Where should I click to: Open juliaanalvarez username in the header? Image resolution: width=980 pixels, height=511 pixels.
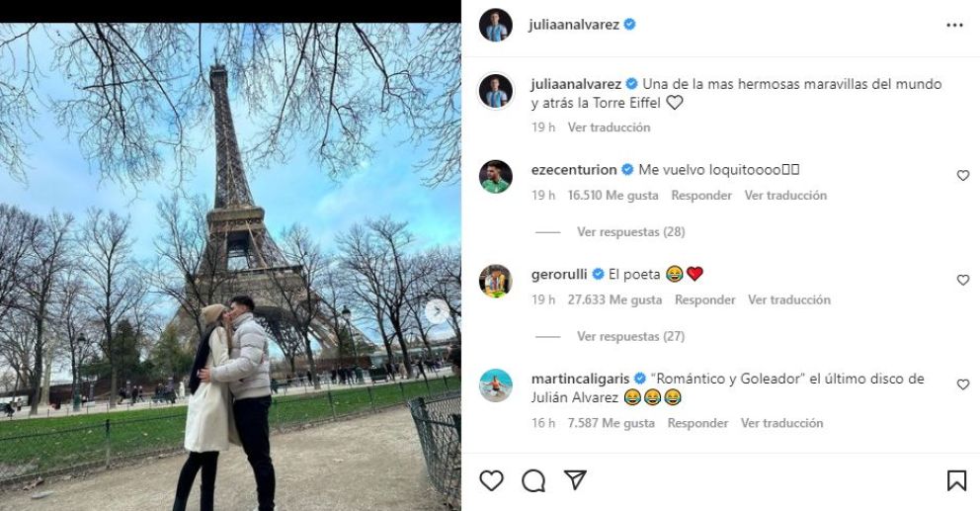click(x=574, y=25)
